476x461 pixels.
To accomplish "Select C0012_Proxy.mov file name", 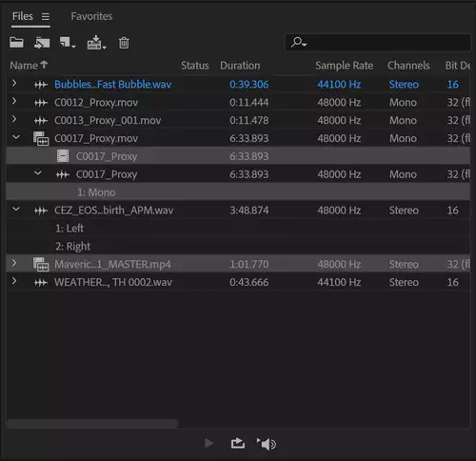I will 96,103.
